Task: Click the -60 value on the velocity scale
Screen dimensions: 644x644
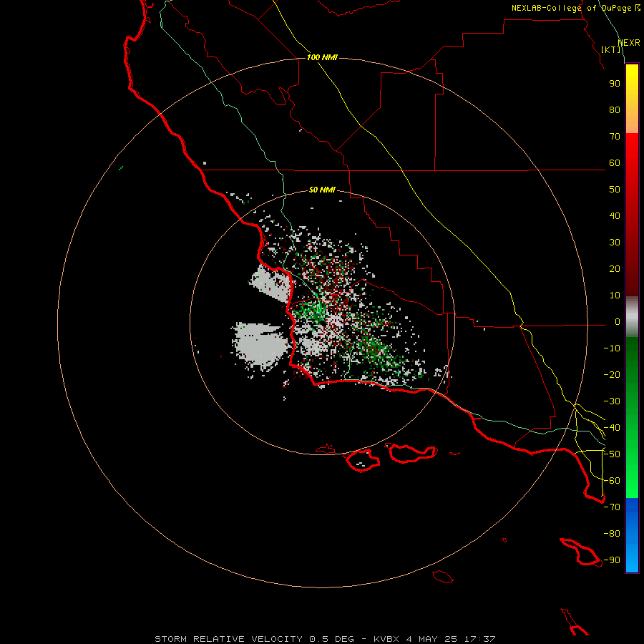Action: [612, 481]
